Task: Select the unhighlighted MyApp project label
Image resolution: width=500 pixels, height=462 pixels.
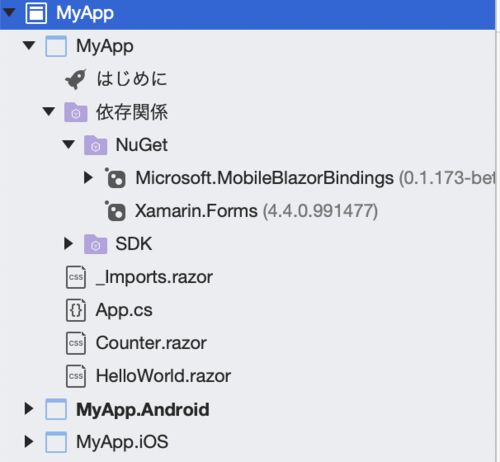Action: (104, 47)
